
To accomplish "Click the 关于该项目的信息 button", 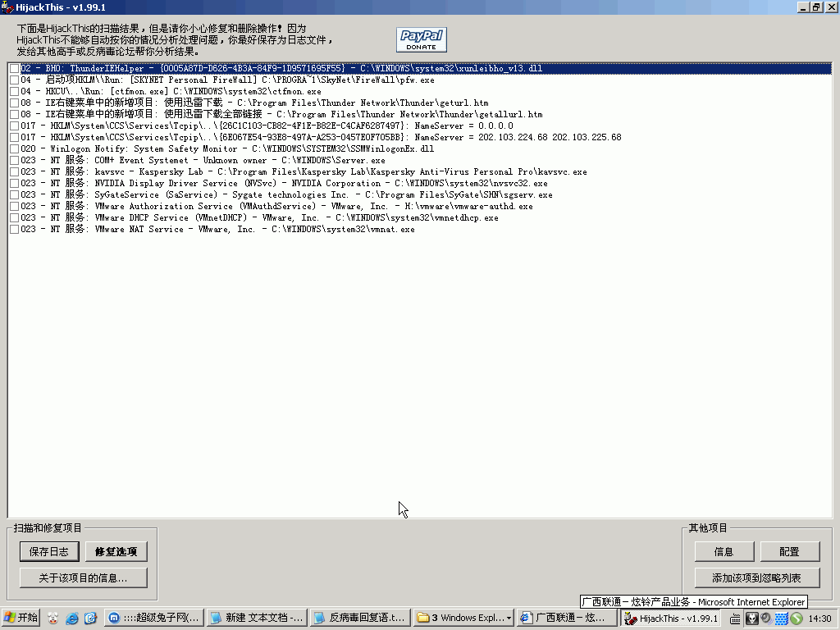I will (83, 578).
